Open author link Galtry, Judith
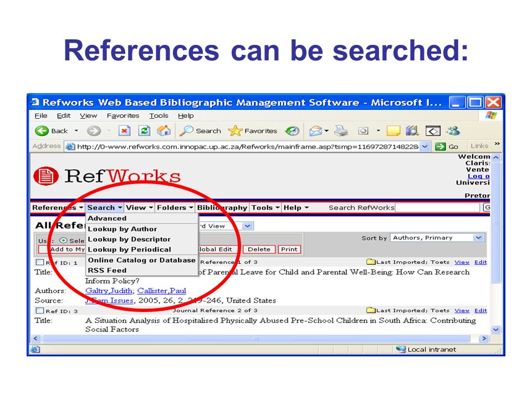Viewport: 532px width, 399px height. 109,290
